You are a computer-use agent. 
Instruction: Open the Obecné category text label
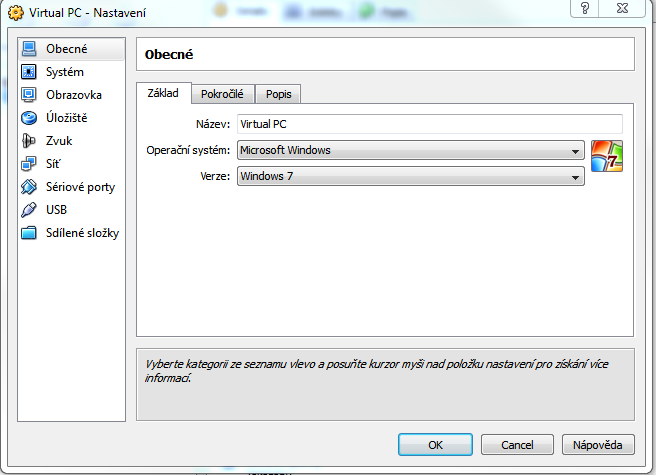tap(67, 49)
